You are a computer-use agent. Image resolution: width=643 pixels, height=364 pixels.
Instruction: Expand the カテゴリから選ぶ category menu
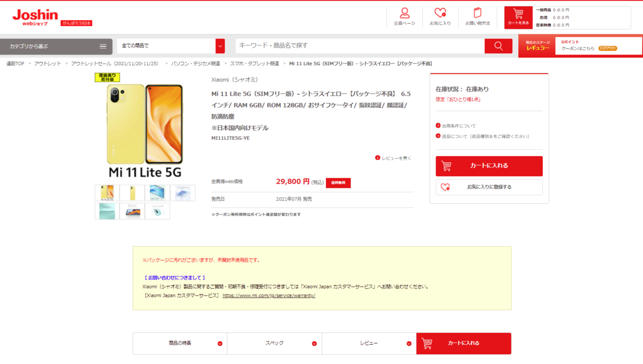pyautogui.click(x=56, y=47)
